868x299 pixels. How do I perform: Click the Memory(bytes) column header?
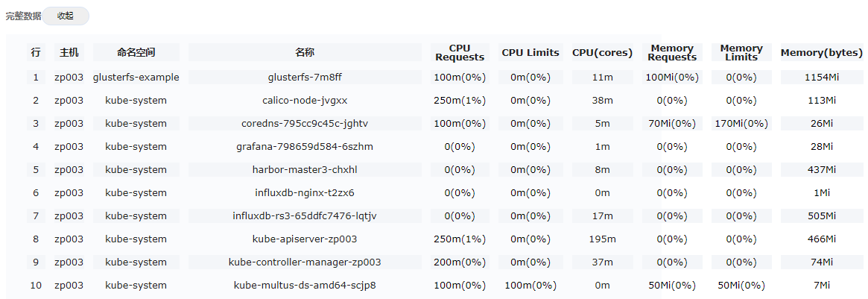pos(822,52)
